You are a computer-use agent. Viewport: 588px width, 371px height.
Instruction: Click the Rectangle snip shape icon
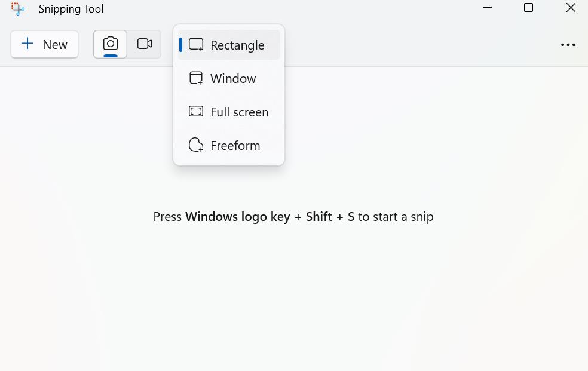[196, 45]
